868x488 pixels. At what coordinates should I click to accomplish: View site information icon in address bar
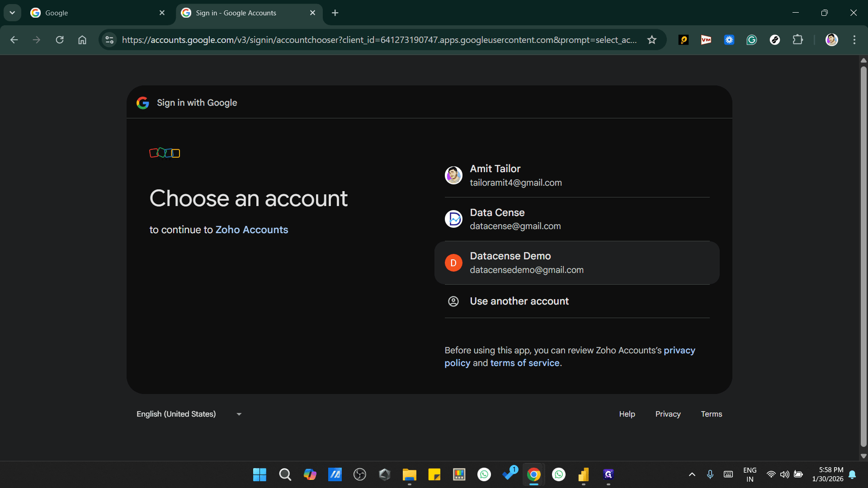coord(109,40)
